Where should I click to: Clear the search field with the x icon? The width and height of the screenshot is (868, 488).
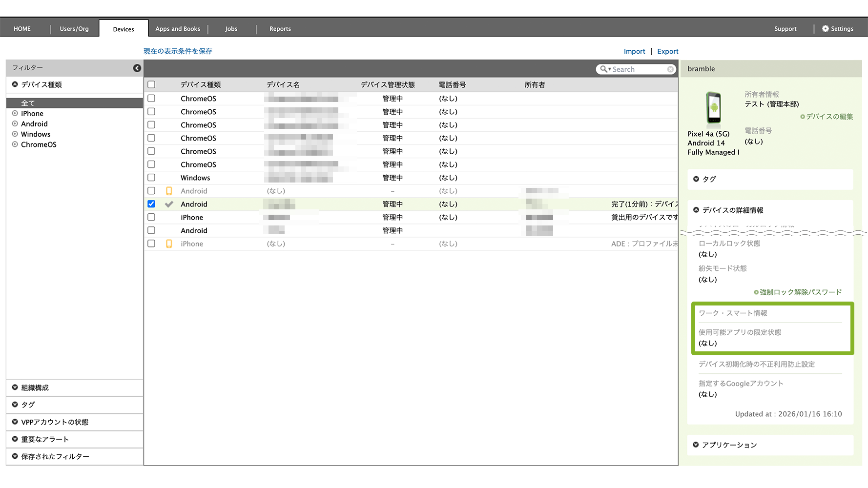pos(670,69)
